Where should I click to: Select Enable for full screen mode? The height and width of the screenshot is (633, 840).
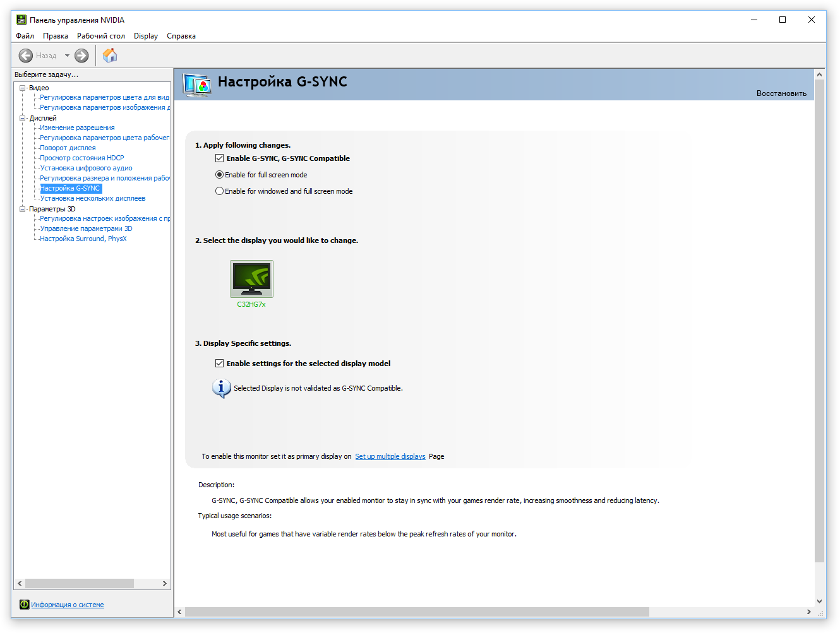click(x=219, y=175)
